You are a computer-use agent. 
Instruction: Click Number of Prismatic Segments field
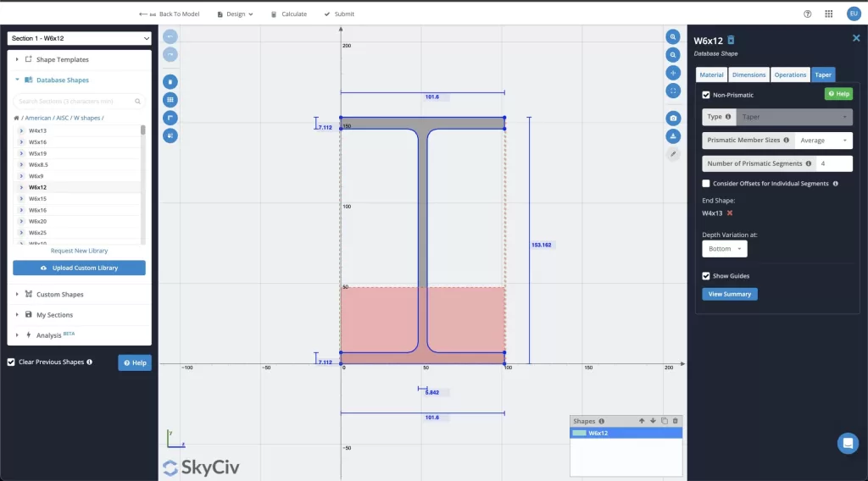(x=835, y=163)
